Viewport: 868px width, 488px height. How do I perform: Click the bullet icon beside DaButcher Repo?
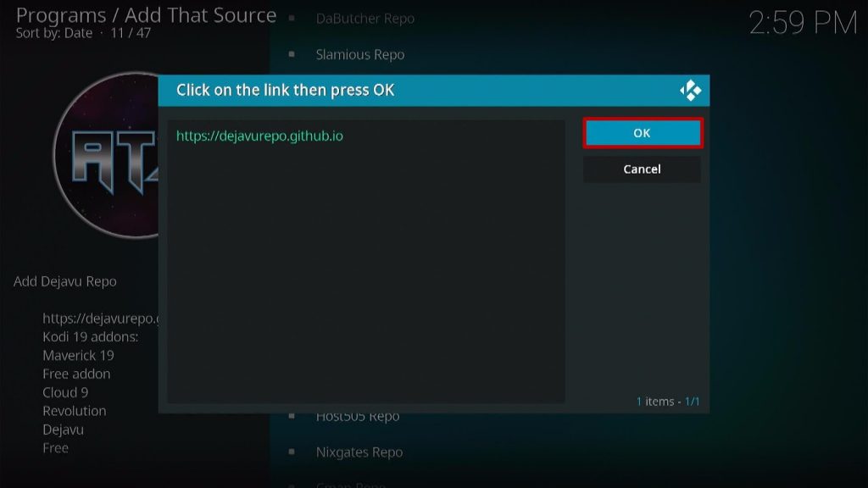[292, 19]
